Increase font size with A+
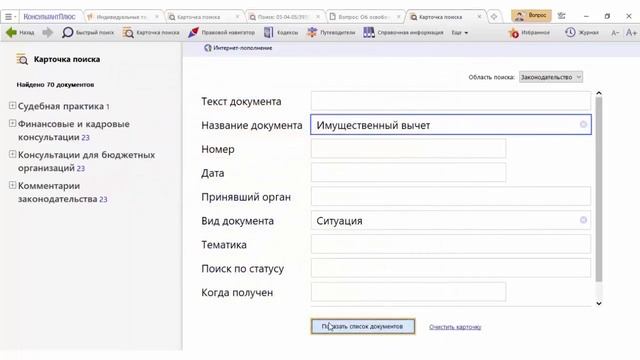 (x=631, y=32)
